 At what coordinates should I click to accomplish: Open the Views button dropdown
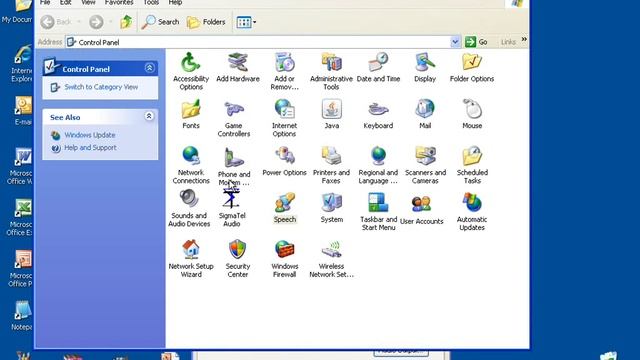pyautogui.click(x=255, y=22)
